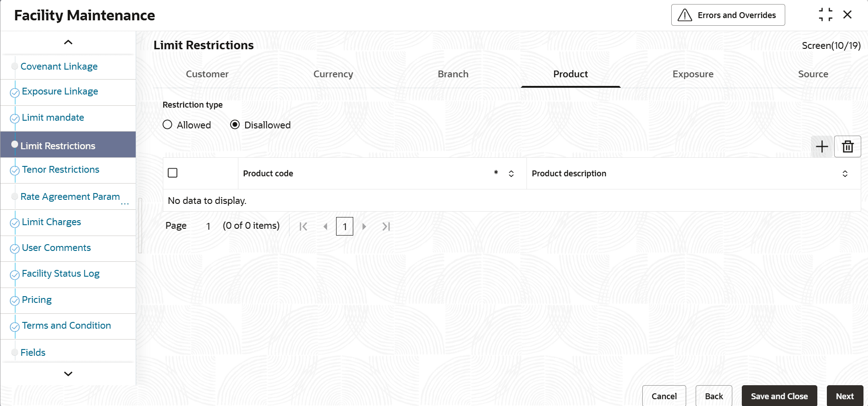
Task: Sort by Product description column
Action: click(844, 174)
